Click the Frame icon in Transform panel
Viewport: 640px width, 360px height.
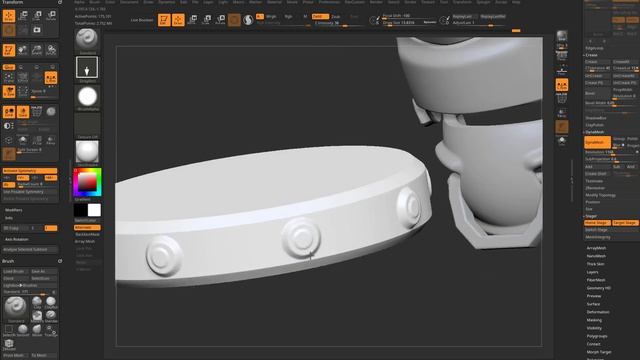[9, 78]
